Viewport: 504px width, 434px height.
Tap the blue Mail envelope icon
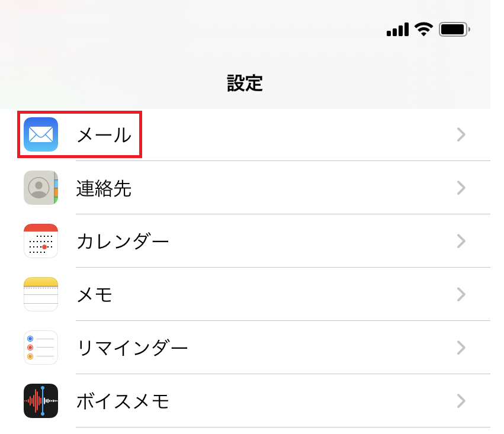pyautogui.click(x=41, y=134)
